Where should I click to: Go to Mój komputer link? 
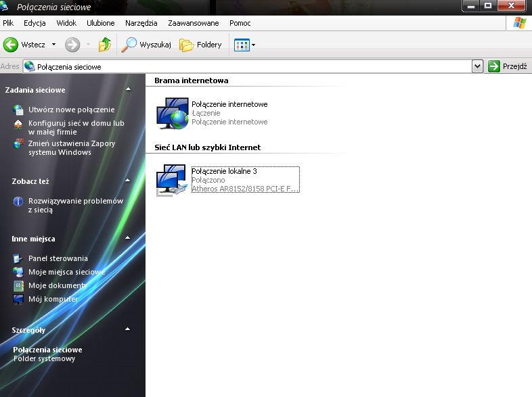[x=53, y=299]
